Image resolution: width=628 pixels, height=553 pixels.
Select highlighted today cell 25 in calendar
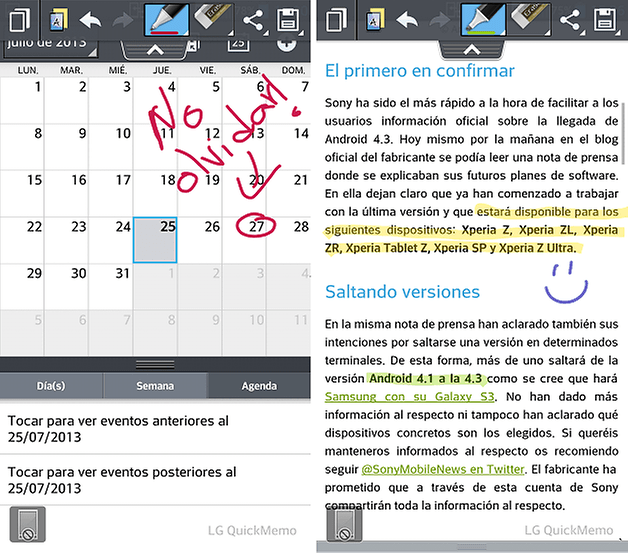[155, 240]
